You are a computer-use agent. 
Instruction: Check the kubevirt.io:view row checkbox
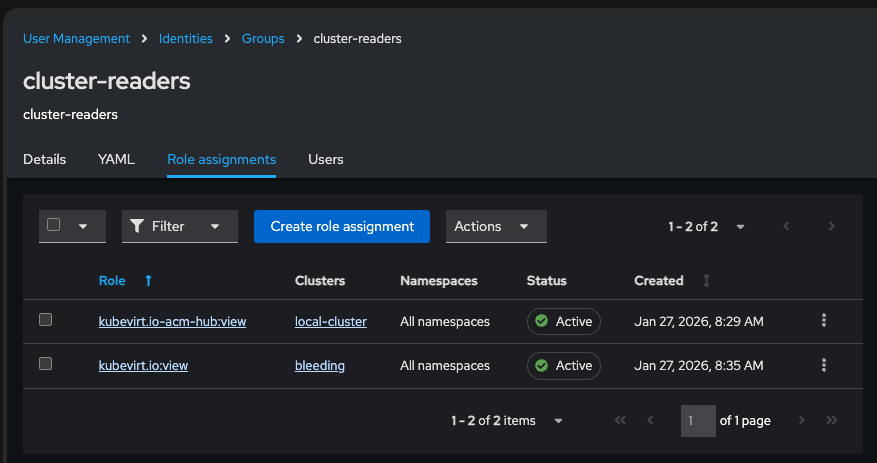click(45, 365)
